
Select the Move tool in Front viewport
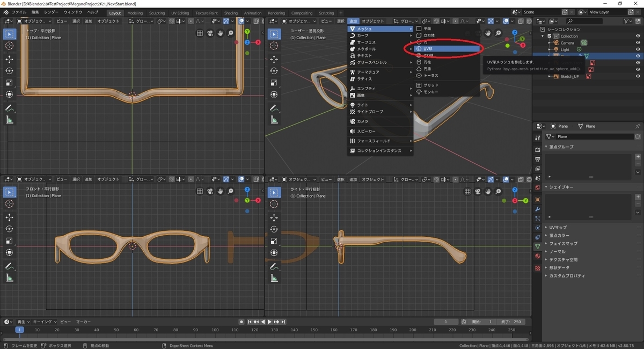pos(9,217)
